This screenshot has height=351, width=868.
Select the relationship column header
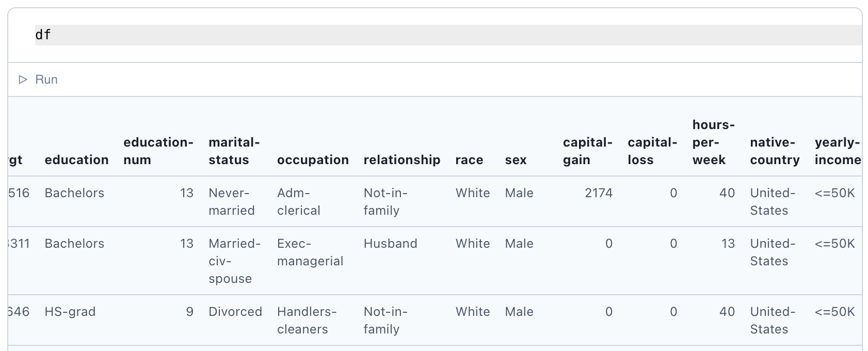coord(402,160)
